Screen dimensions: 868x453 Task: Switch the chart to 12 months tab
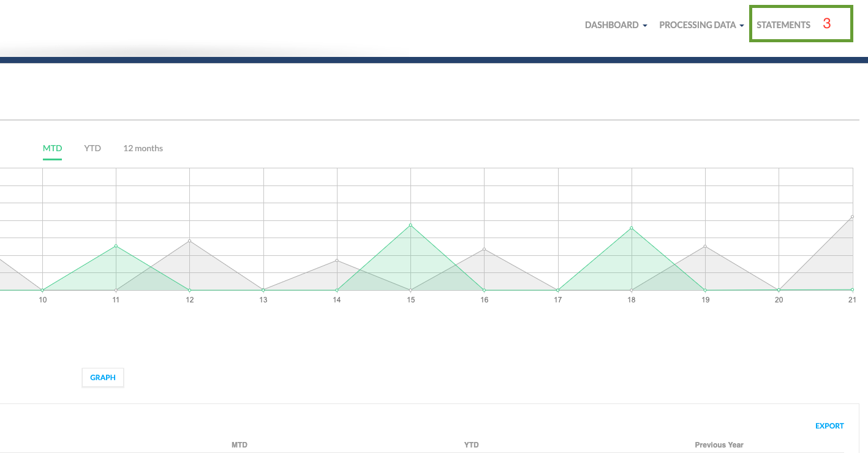point(143,148)
